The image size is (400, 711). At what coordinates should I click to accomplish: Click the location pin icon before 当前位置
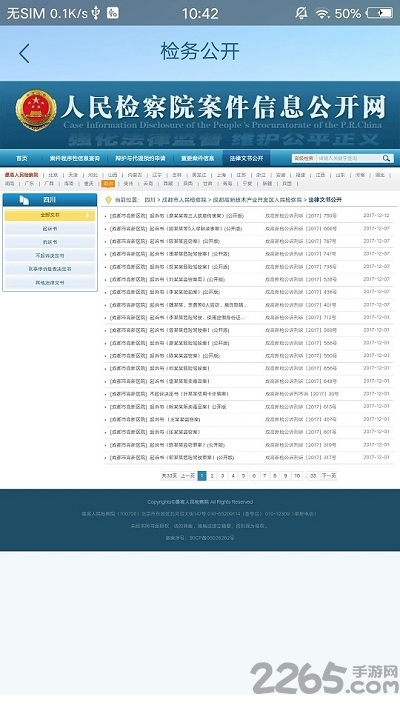tap(108, 200)
